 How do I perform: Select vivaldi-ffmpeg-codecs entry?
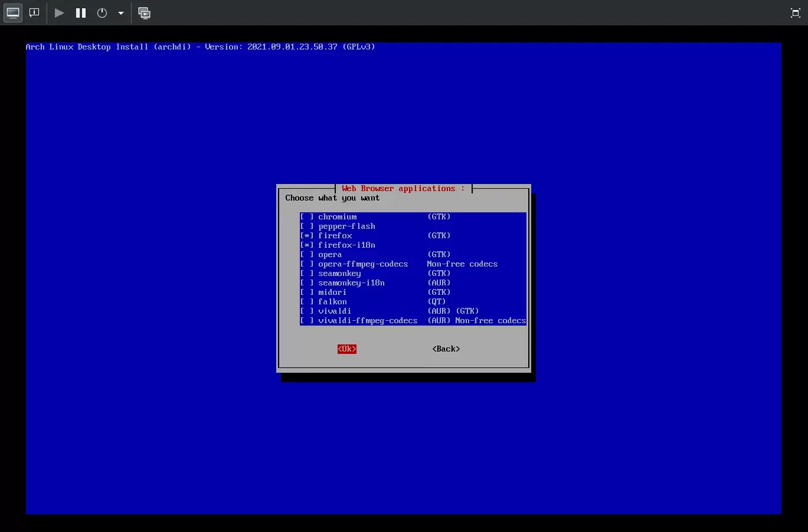(367, 321)
